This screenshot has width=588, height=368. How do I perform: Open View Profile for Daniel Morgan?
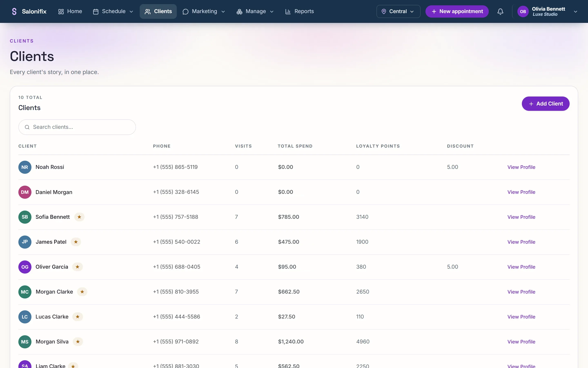click(x=521, y=192)
